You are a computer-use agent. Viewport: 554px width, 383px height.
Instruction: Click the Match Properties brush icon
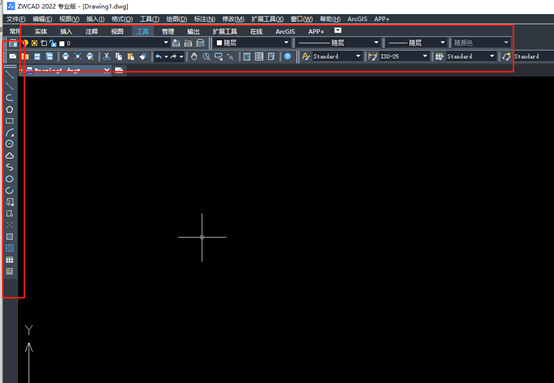click(x=143, y=57)
